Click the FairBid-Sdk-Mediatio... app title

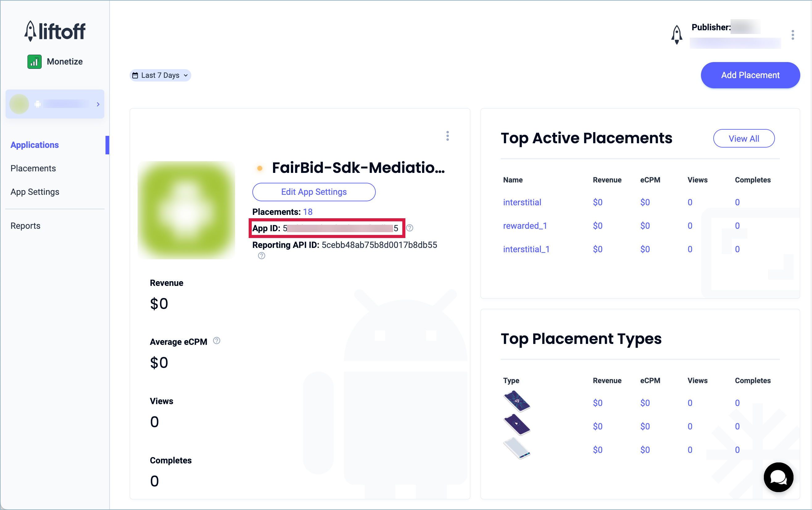click(x=358, y=168)
